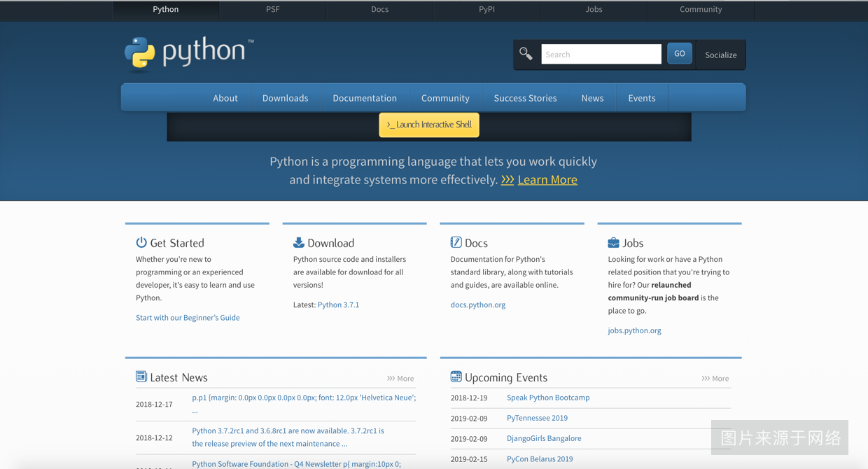The image size is (868, 469).
Task: Select the Community top tab
Action: tap(701, 10)
